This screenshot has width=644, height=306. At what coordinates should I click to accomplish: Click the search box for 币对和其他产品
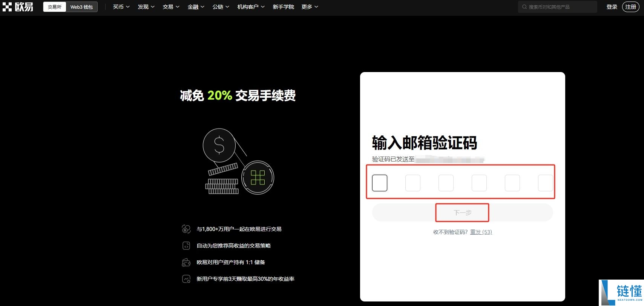point(557,7)
